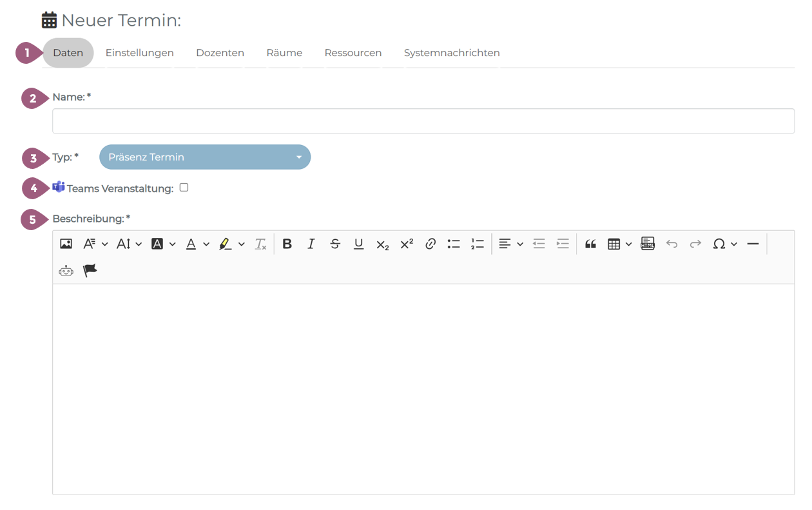
Task: Expand the special characters omega dropdown
Action: coord(724,244)
